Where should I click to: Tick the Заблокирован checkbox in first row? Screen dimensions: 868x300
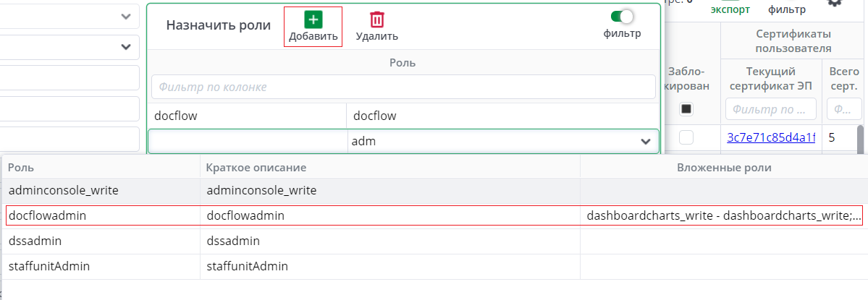pos(686,137)
